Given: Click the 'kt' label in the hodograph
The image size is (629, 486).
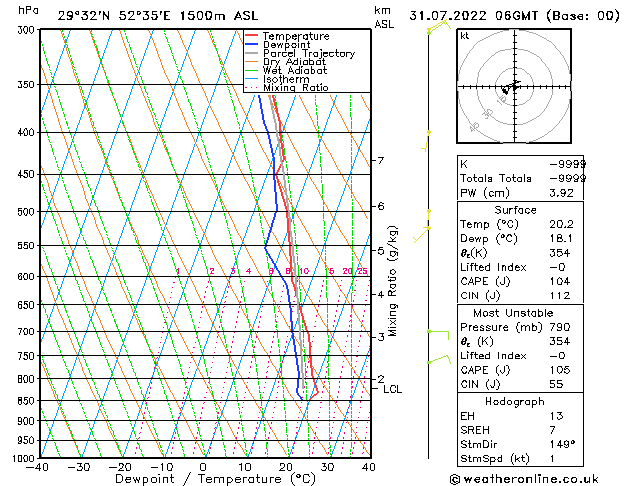Looking at the screenshot, I should [464, 36].
